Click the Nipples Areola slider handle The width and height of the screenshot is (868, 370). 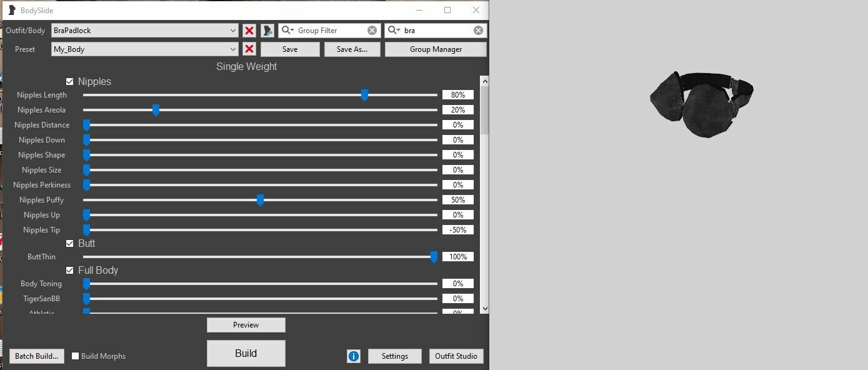(x=156, y=110)
